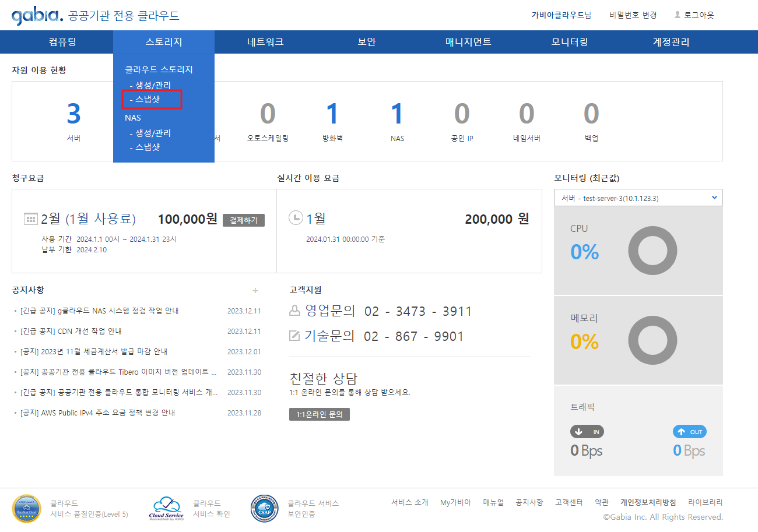Open the Tibero 이미지 버전 업데이트 notice

click(x=119, y=372)
